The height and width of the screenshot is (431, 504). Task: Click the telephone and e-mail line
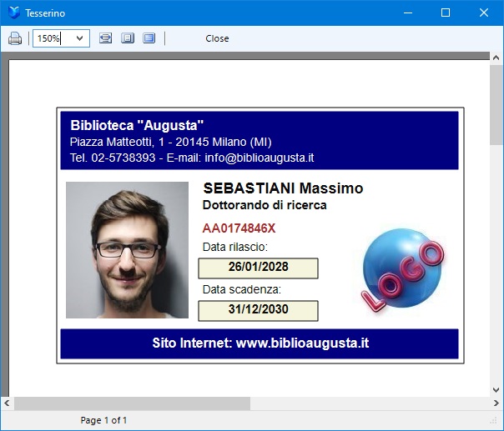(192, 158)
